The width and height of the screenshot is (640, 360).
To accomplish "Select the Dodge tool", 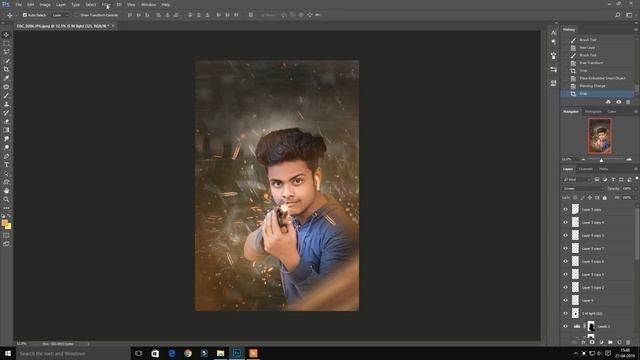I will (x=6, y=148).
